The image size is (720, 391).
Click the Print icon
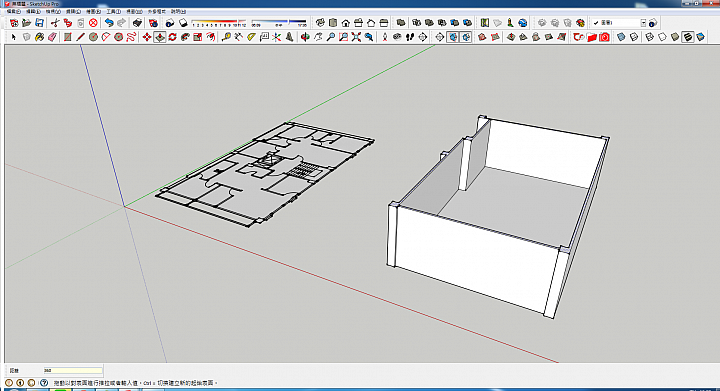(137, 23)
